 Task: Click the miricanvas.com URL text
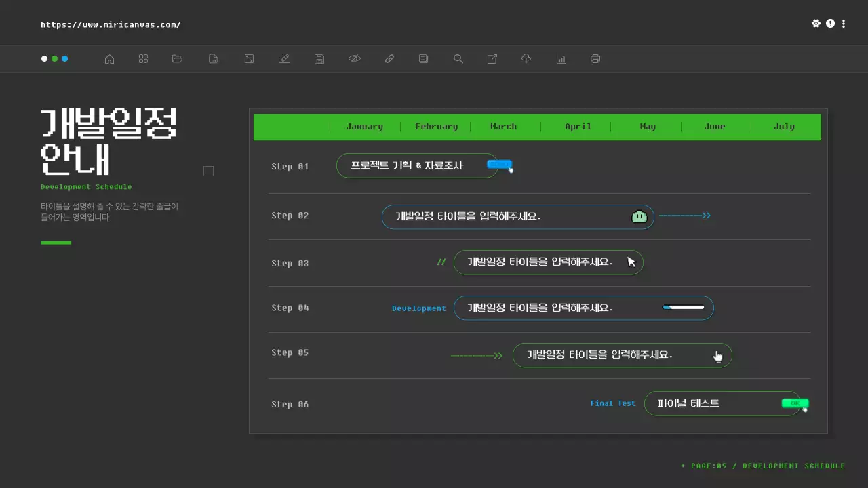click(111, 25)
